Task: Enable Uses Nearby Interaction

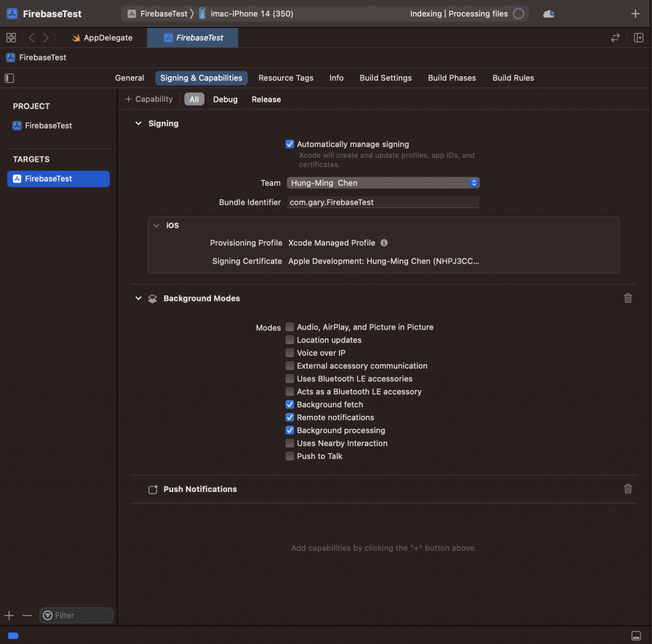Action: pyautogui.click(x=290, y=443)
